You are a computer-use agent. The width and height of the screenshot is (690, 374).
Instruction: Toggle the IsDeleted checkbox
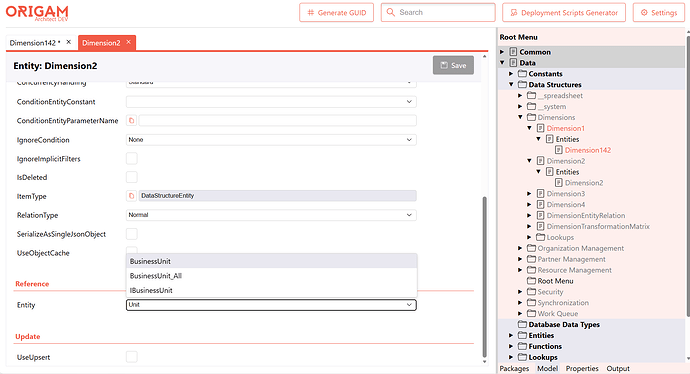click(132, 177)
